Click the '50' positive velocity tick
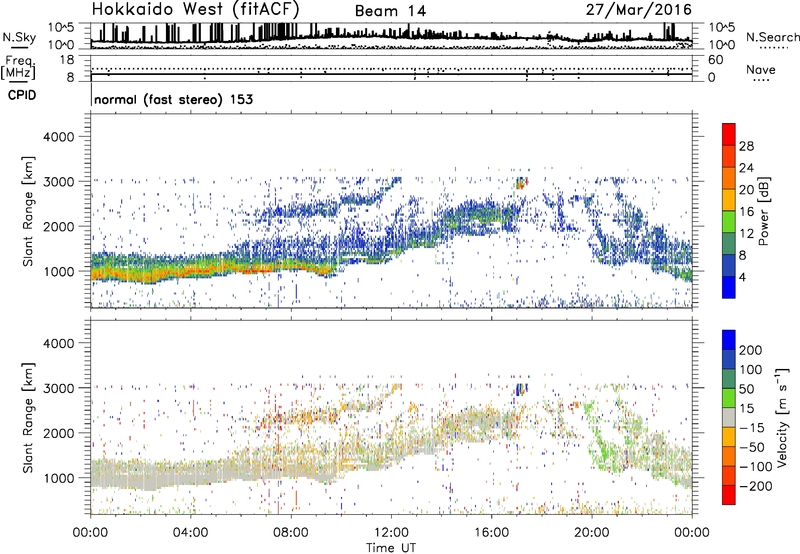The image size is (800, 554). [x=746, y=389]
